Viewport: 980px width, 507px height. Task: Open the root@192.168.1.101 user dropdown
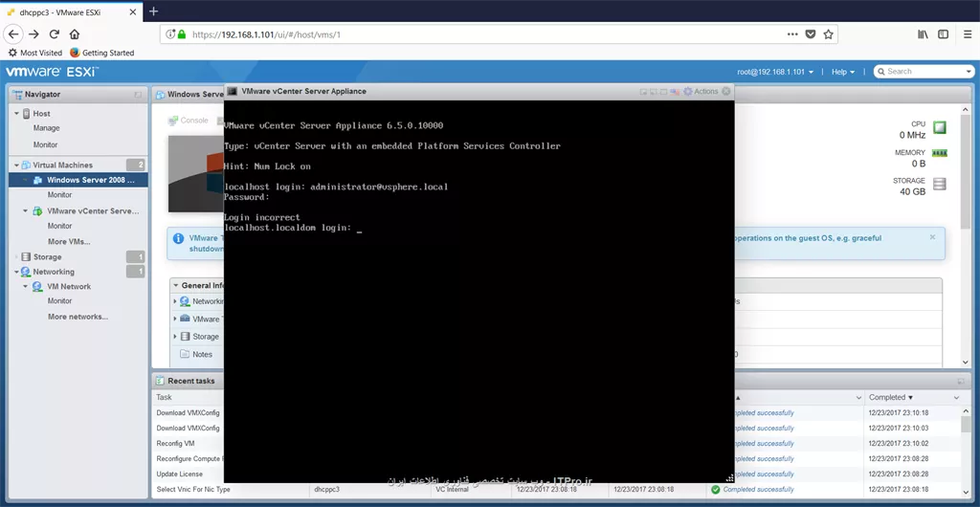[775, 72]
